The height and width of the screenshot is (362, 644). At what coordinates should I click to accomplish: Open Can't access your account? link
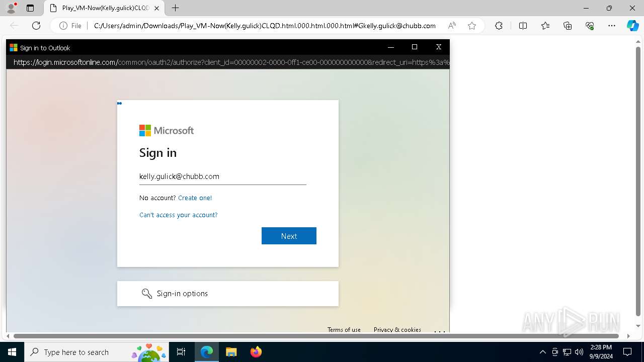(x=178, y=215)
